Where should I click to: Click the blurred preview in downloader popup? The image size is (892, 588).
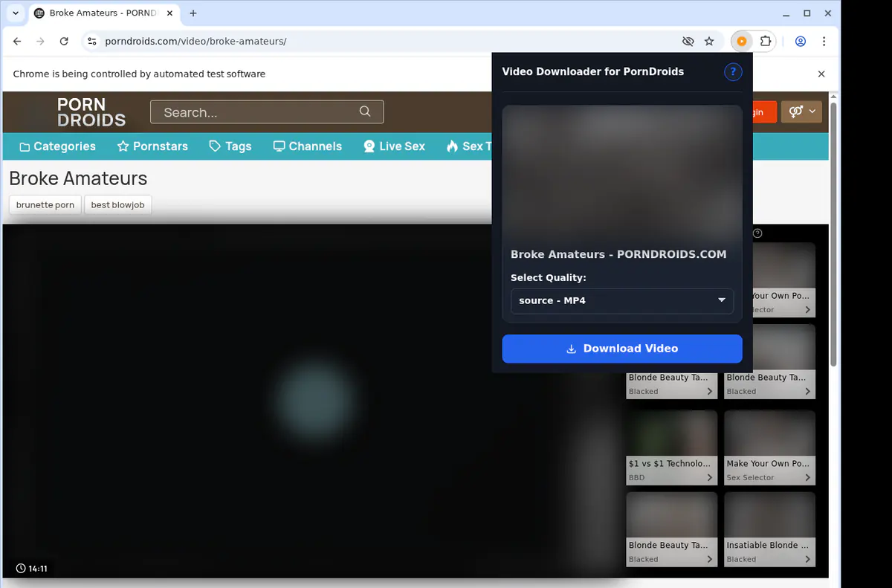(622, 172)
